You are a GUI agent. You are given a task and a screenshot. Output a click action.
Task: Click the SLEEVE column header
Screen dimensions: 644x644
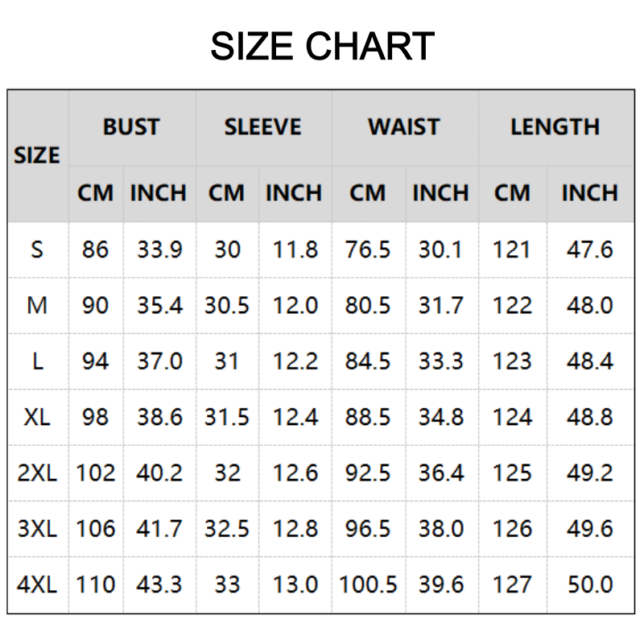point(262,127)
